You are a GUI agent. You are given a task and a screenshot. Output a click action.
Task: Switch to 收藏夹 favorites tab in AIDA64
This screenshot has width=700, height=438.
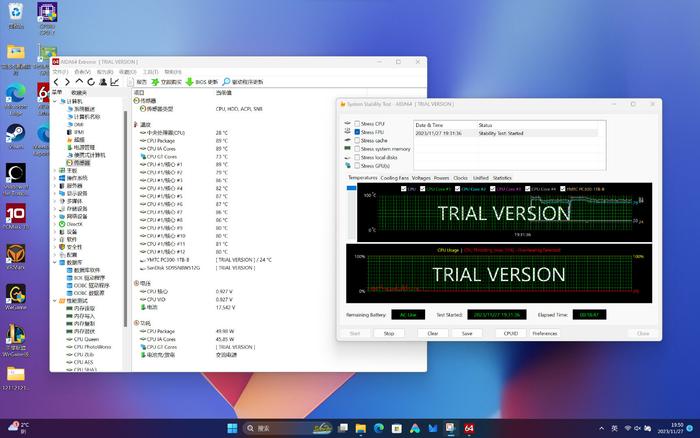[x=79, y=92]
